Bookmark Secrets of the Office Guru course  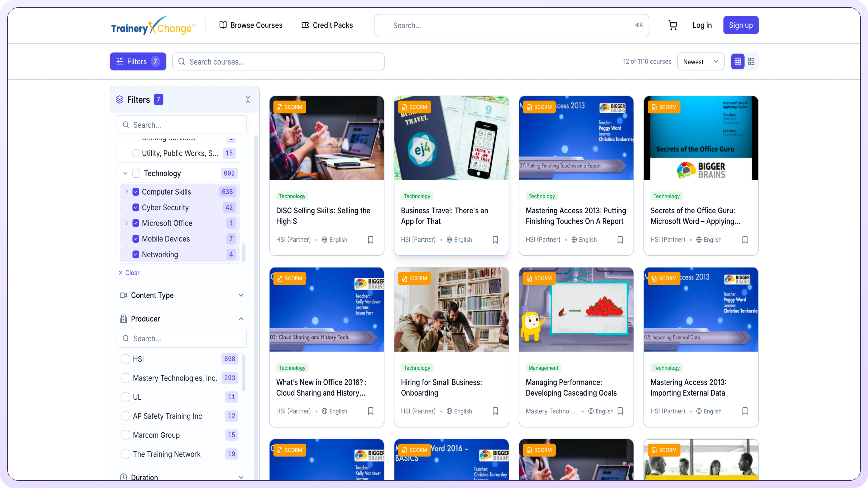[745, 240]
